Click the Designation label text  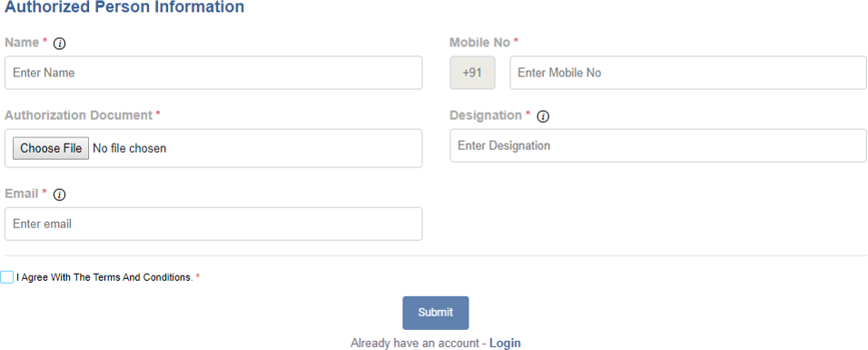486,115
